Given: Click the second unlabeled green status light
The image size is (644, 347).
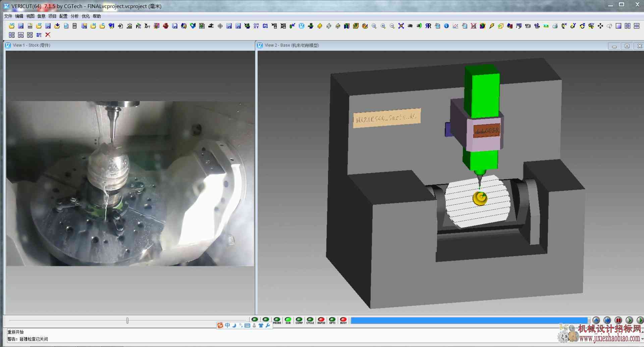Looking at the screenshot, I should (266, 320).
